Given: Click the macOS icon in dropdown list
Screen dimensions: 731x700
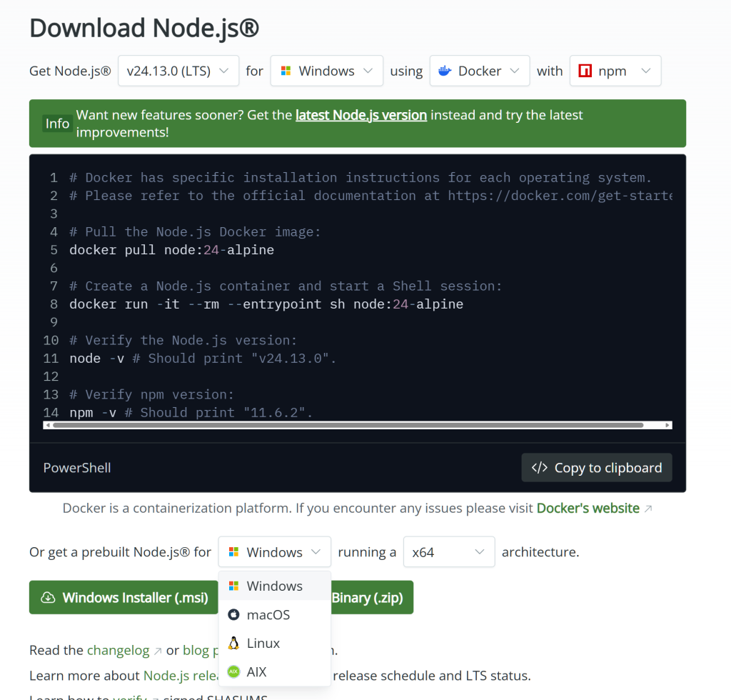Looking at the screenshot, I should (x=233, y=615).
